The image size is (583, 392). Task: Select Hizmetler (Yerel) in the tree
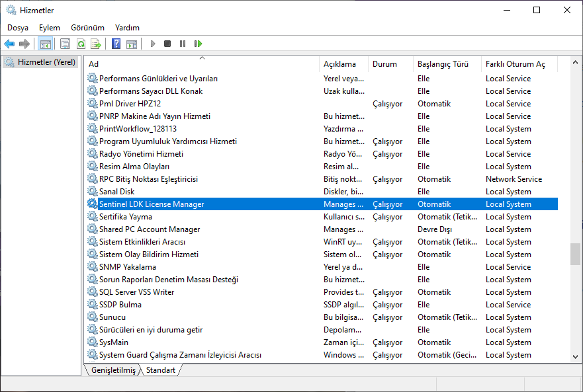click(x=46, y=62)
